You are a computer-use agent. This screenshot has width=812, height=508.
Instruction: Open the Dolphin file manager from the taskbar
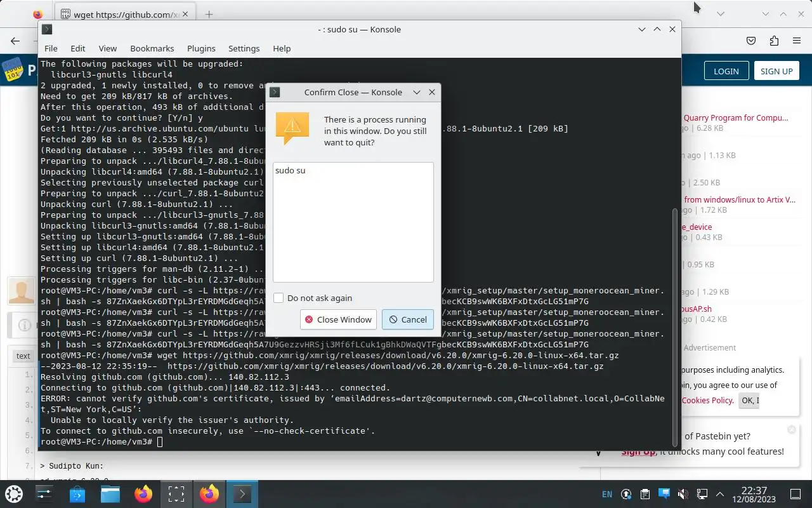tap(110, 494)
